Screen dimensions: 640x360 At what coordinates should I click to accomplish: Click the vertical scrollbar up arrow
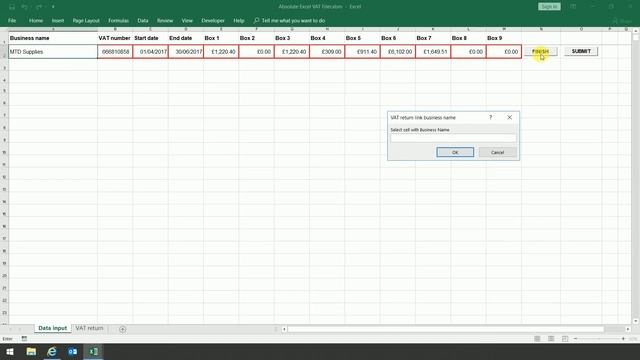[x=636, y=31]
